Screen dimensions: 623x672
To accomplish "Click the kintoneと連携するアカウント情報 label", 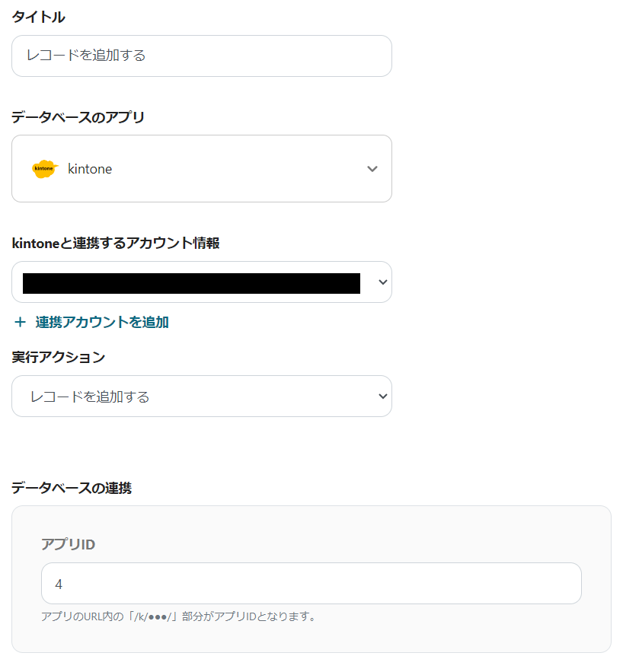I will tap(116, 243).
